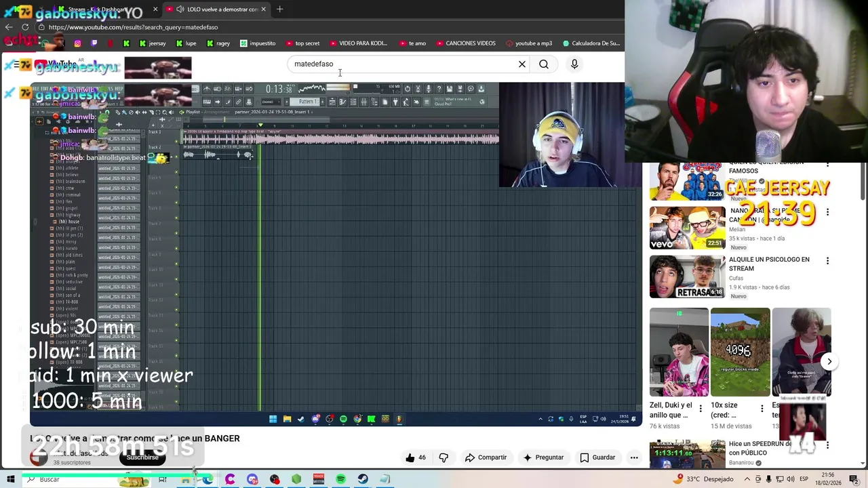Subscribe with the Suscribirse button
The image size is (868, 488).
coord(142,457)
